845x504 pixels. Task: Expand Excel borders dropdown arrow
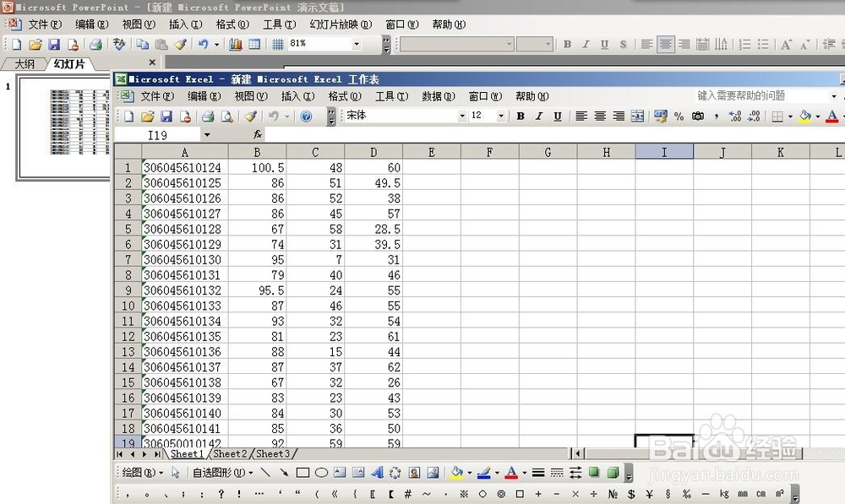pyautogui.click(x=790, y=116)
